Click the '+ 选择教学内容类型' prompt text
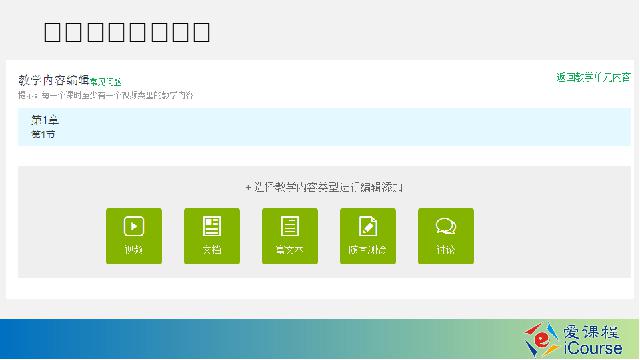This screenshot has width=640, height=360. [x=324, y=187]
